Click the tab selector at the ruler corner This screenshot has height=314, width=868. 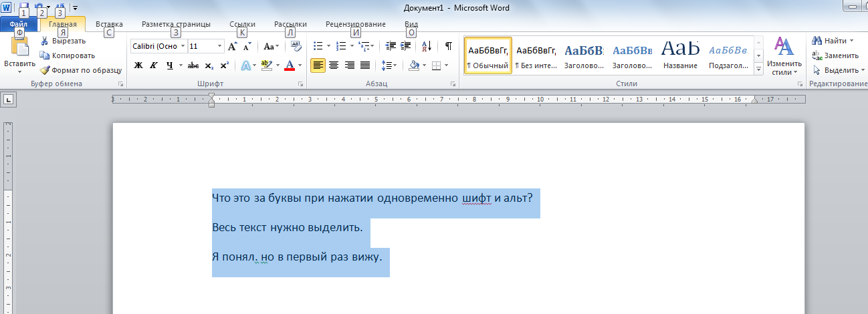pos(9,100)
